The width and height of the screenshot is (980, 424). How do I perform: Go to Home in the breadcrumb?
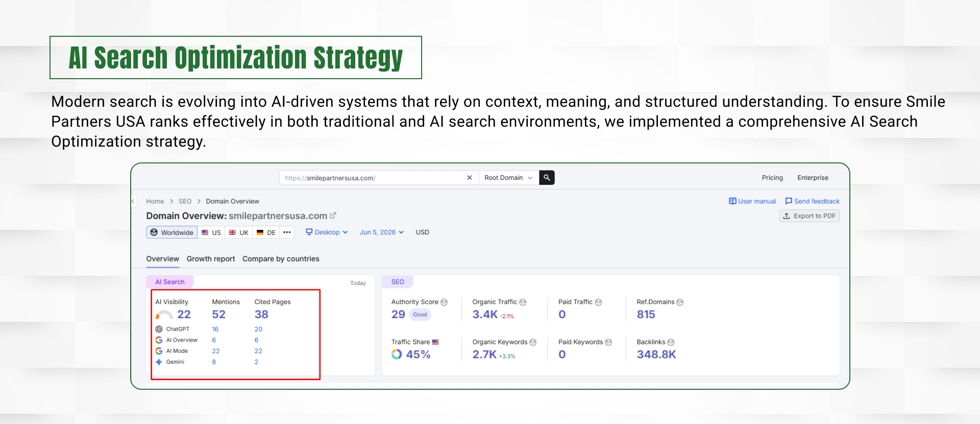155,201
